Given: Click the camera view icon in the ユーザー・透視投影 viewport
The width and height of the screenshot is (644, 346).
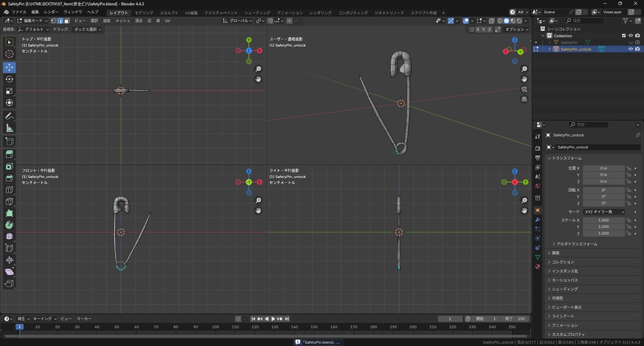Looking at the screenshot, I should (x=524, y=89).
